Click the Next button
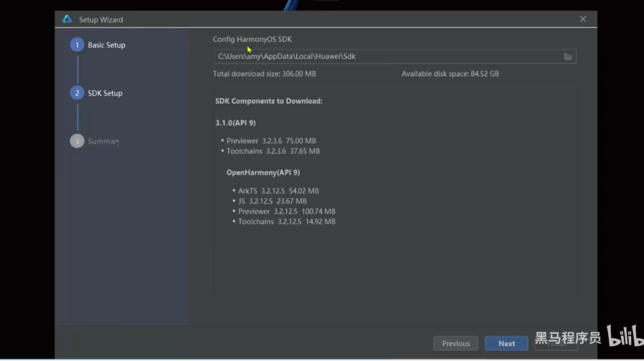Screen dimensions: 644x361 click(x=506, y=344)
